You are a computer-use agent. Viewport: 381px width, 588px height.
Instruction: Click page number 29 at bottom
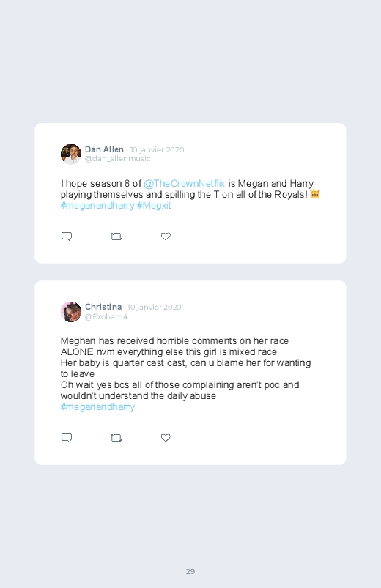[190, 571]
